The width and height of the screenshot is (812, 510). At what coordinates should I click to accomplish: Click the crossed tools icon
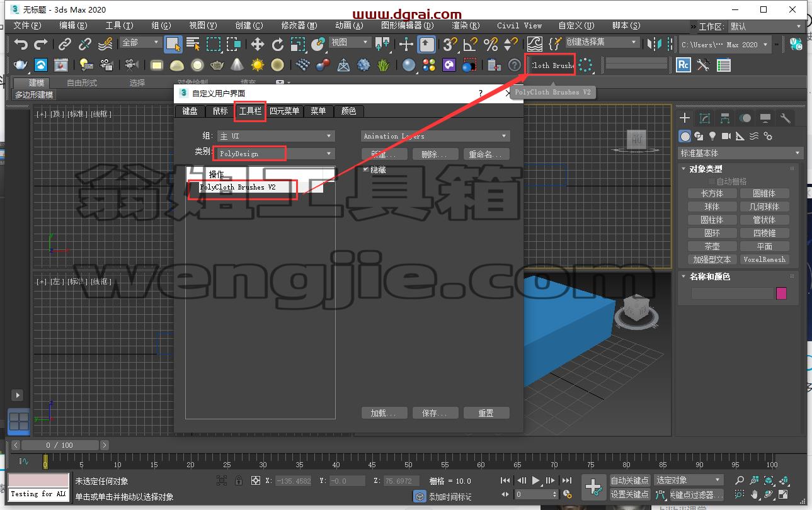tap(703, 65)
